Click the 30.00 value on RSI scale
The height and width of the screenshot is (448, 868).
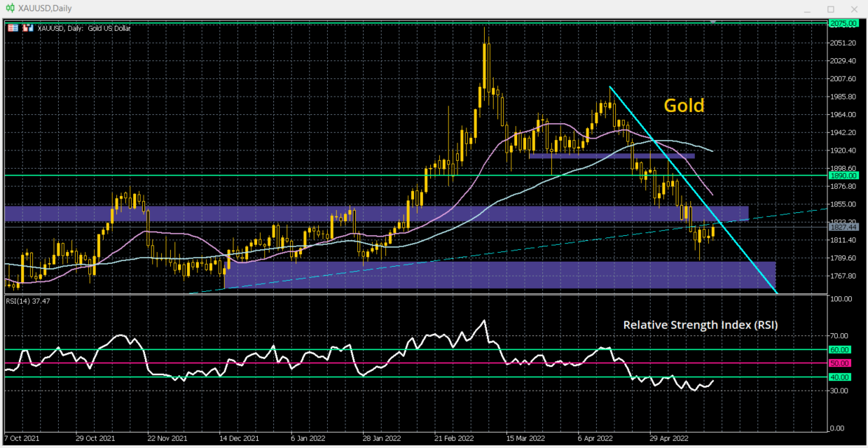840,391
